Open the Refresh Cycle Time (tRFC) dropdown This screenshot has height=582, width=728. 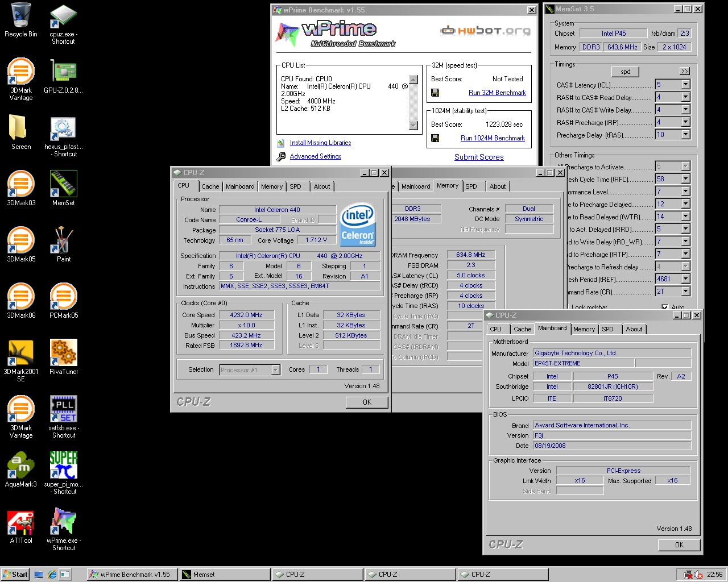[x=685, y=179]
